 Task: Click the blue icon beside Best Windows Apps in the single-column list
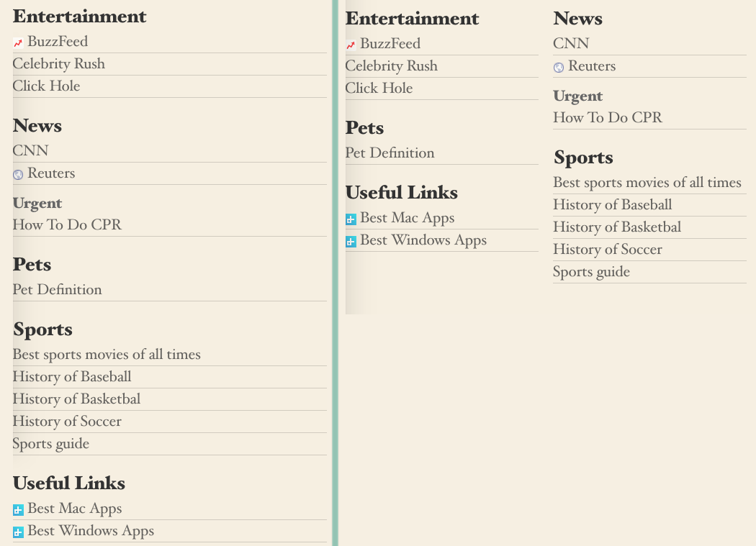(x=18, y=532)
